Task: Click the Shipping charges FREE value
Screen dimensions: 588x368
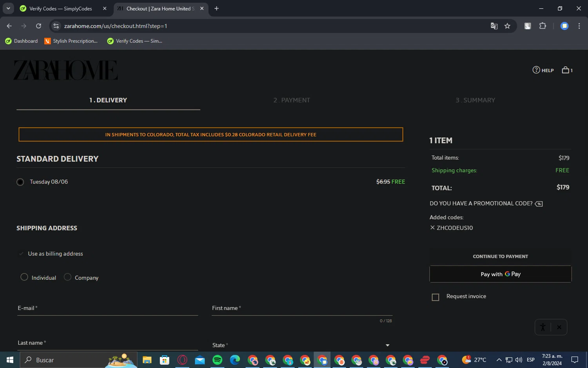Action: tap(562, 170)
